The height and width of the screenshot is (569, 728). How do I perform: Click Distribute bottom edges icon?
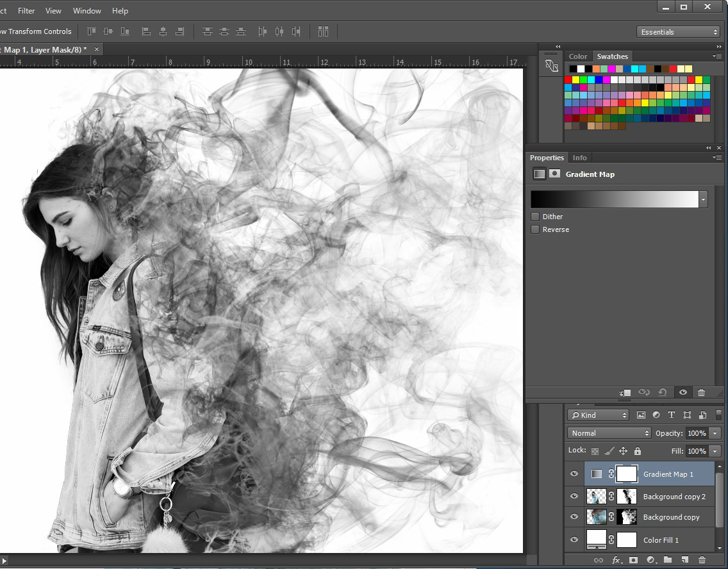point(241,31)
